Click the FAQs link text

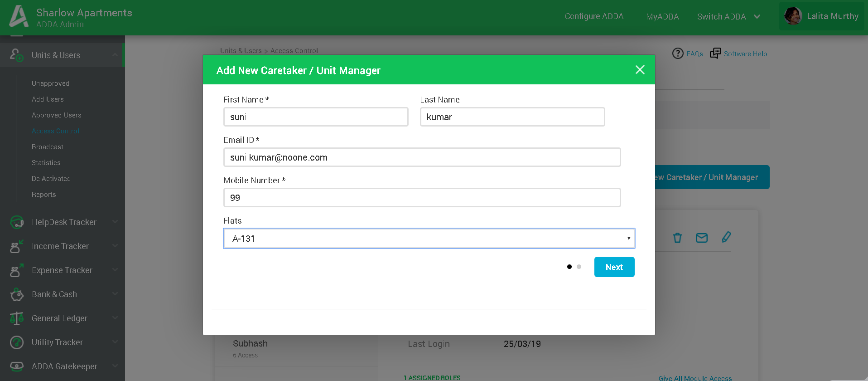[x=694, y=54]
